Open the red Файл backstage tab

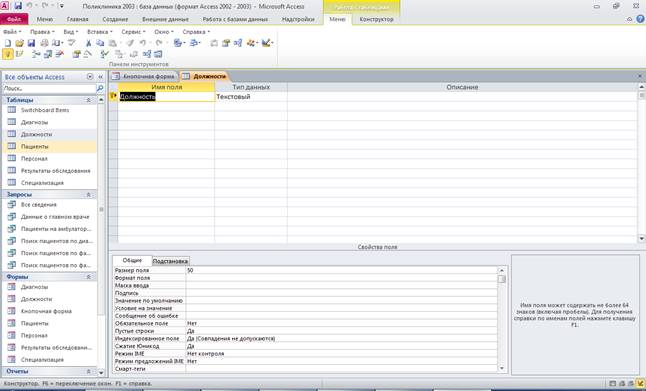click(x=14, y=19)
